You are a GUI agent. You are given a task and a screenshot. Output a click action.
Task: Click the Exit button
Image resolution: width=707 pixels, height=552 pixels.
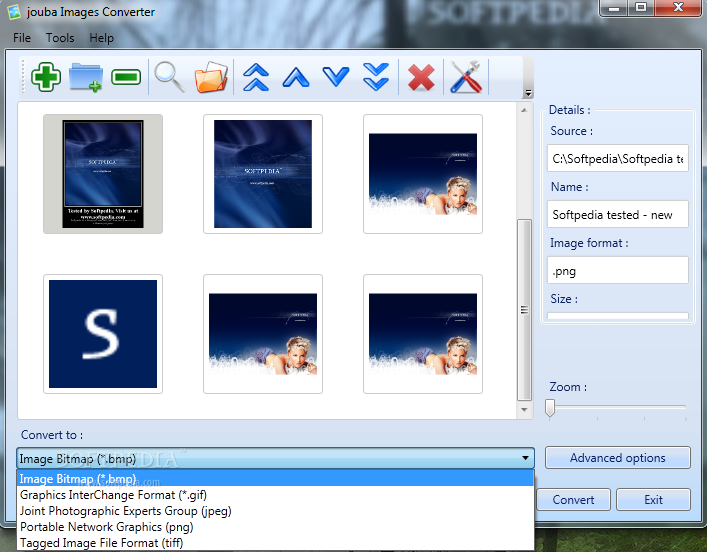(653, 500)
